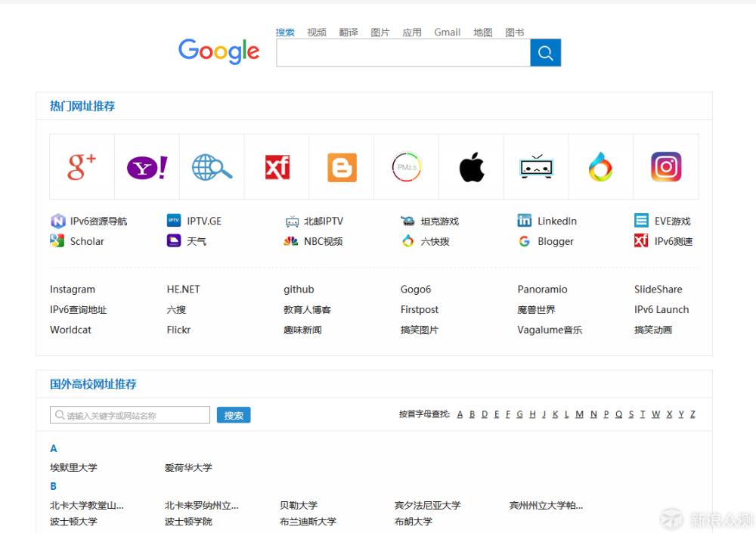Open the 埃默里大学 link

[x=73, y=467]
